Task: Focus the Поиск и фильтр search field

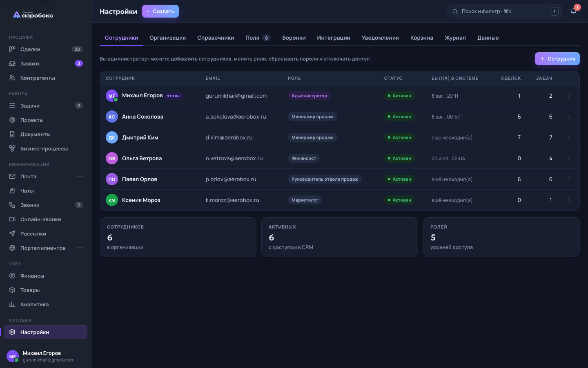Action: point(505,11)
